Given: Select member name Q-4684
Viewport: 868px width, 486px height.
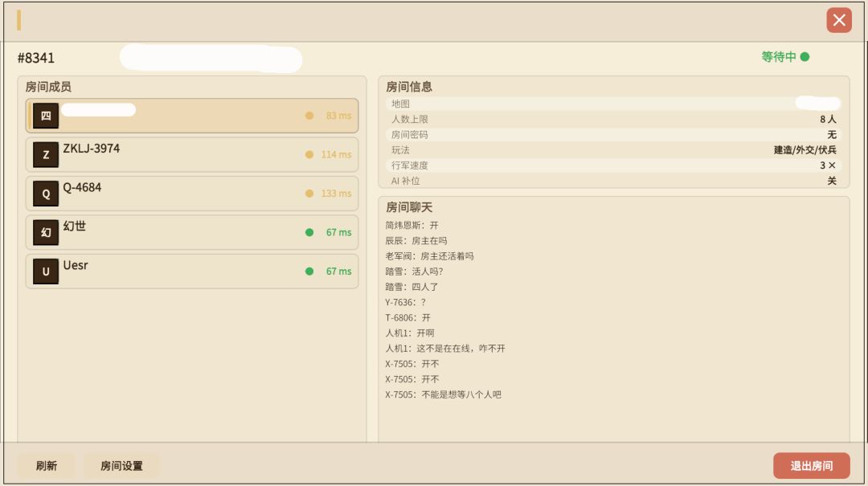Looking at the screenshot, I should click(82, 187).
